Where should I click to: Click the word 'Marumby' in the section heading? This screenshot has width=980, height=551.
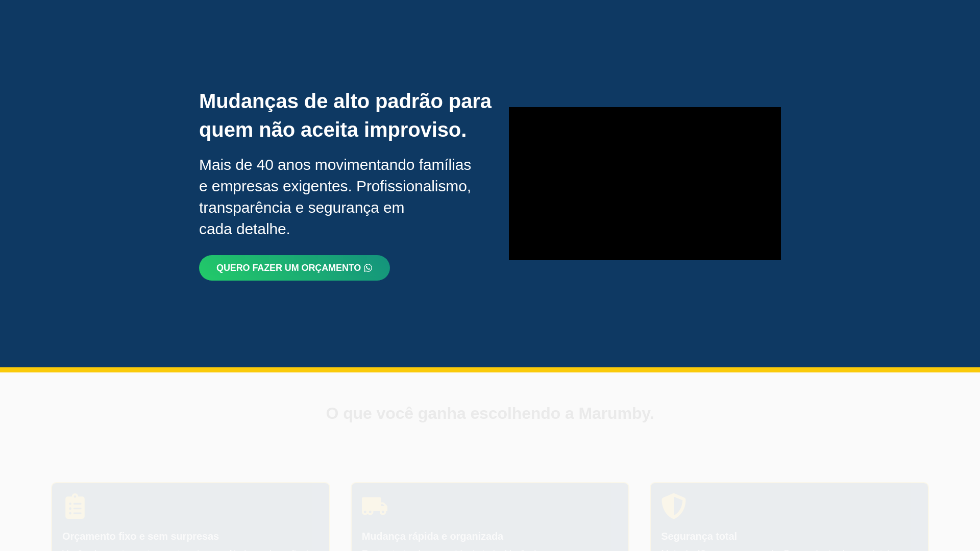613,413
